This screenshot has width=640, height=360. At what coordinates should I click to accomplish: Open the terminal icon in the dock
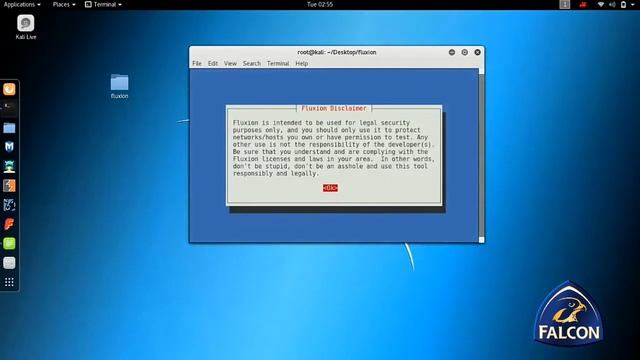click(9, 108)
